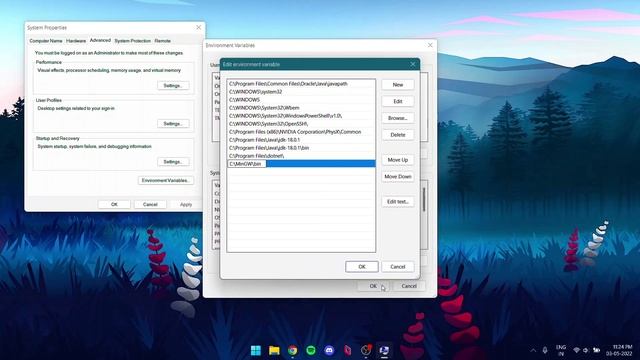Click Move Up for the selected entry
This screenshot has width=640, height=360.
398,160
